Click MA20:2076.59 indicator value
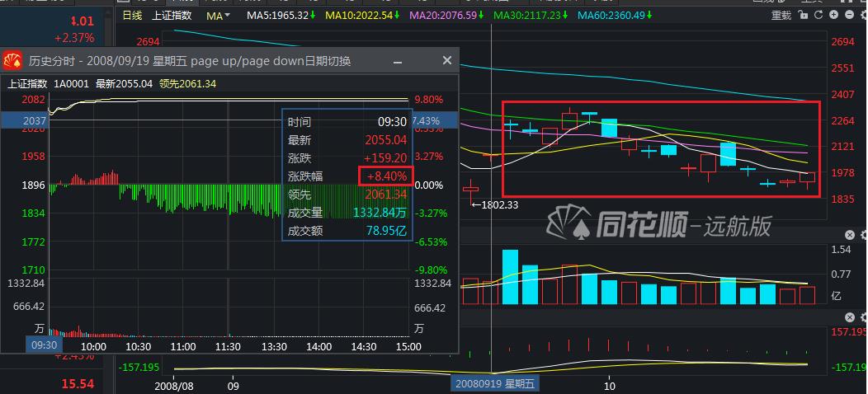Image resolution: width=868 pixels, height=394 pixels. [447, 16]
